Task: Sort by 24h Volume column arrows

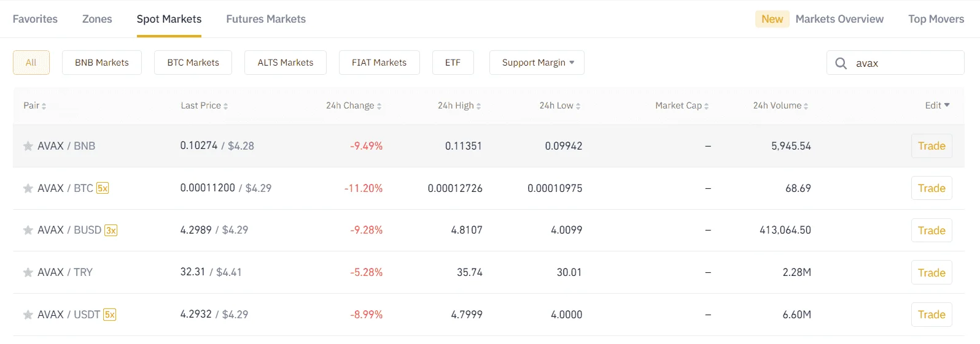Action: point(806,106)
